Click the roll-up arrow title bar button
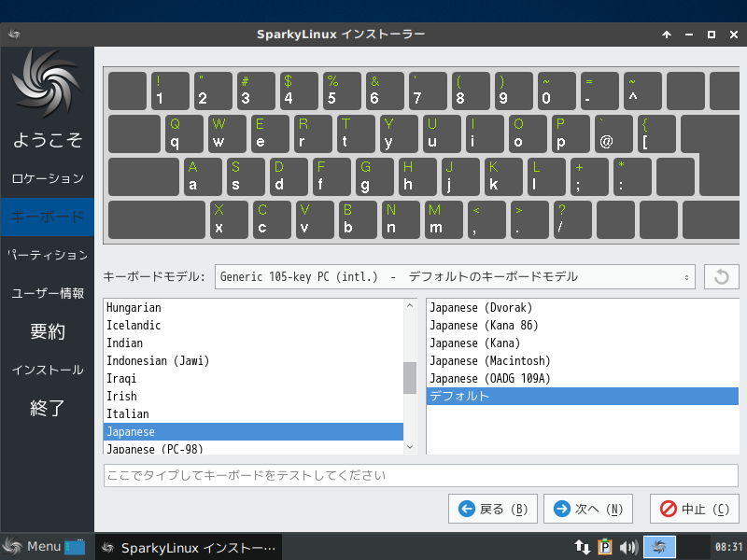The image size is (747, 560). point(667,35)
